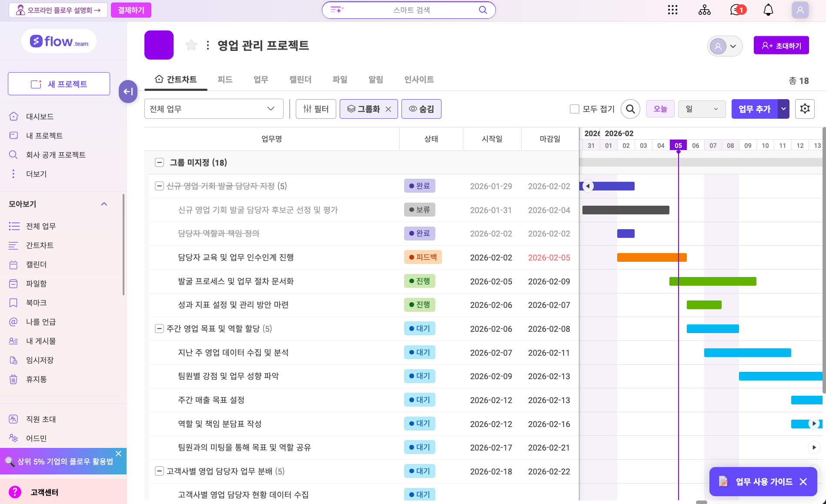
Task: Collapse the 그룹 미지정 (18) group
Action: click(x=159, y=163)
